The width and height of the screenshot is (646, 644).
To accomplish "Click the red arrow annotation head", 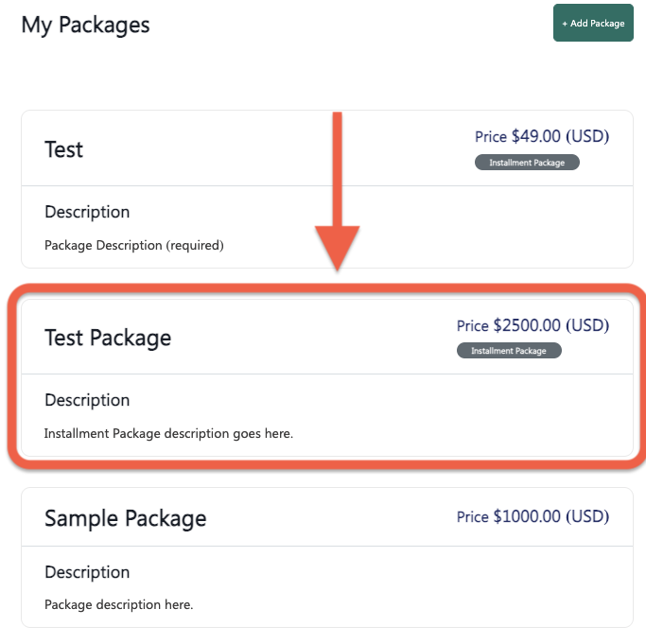I will click(338, 248).
